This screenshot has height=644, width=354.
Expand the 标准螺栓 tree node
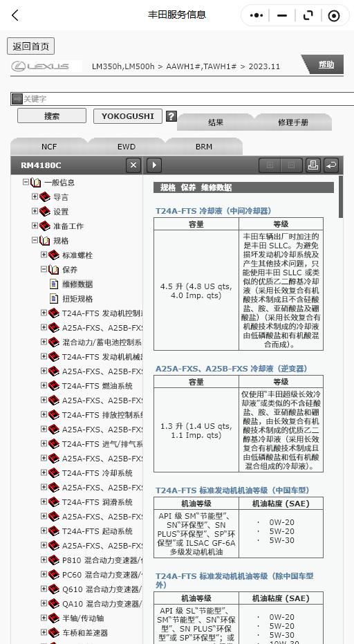(x=44, y=255)
